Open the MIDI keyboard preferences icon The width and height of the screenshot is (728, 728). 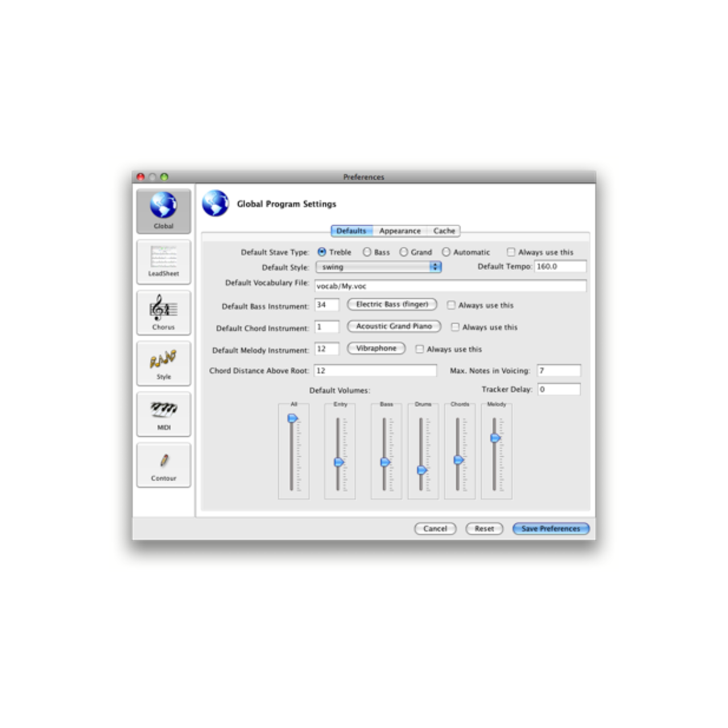tap(163, 414)
